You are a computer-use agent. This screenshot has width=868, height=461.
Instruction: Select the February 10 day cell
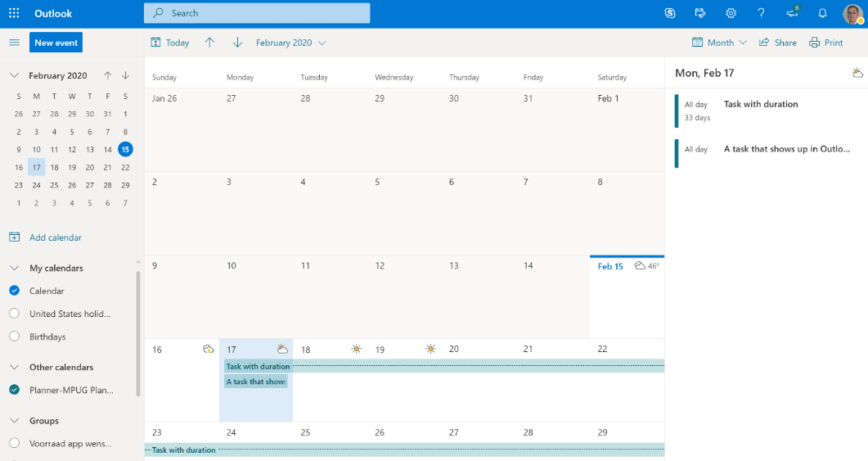256,297
